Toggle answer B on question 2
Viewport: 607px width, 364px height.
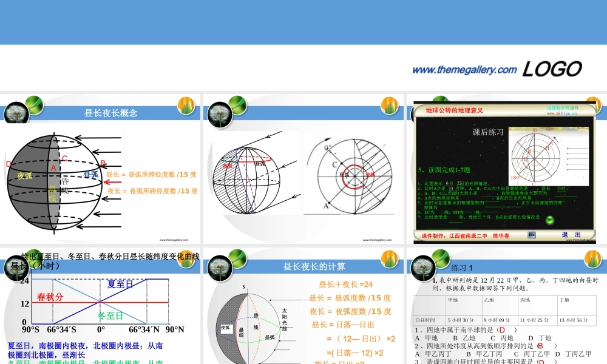[540, 345]
